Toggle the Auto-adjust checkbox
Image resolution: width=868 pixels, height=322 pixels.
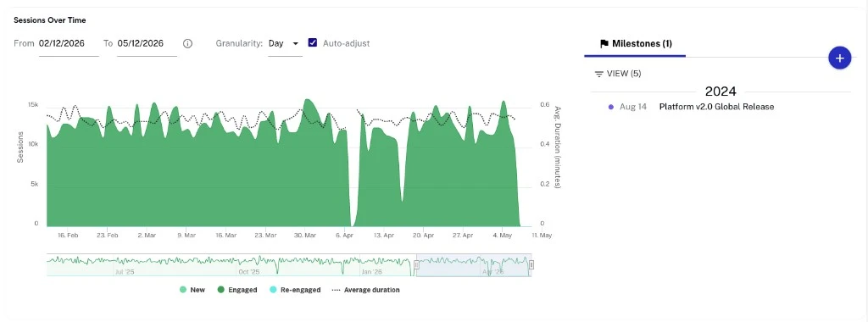312,42
